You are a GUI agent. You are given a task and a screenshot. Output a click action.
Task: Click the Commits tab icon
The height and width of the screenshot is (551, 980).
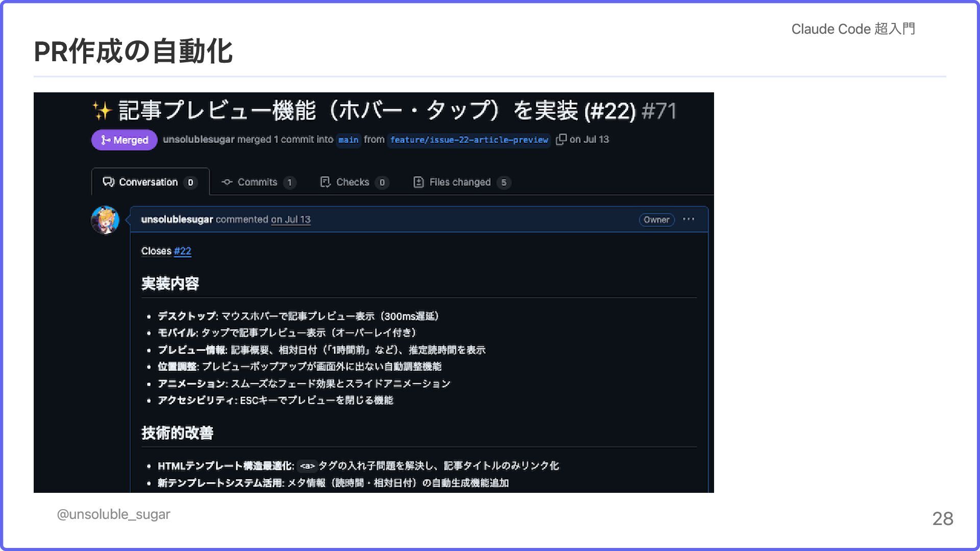(x=227, y=182)
